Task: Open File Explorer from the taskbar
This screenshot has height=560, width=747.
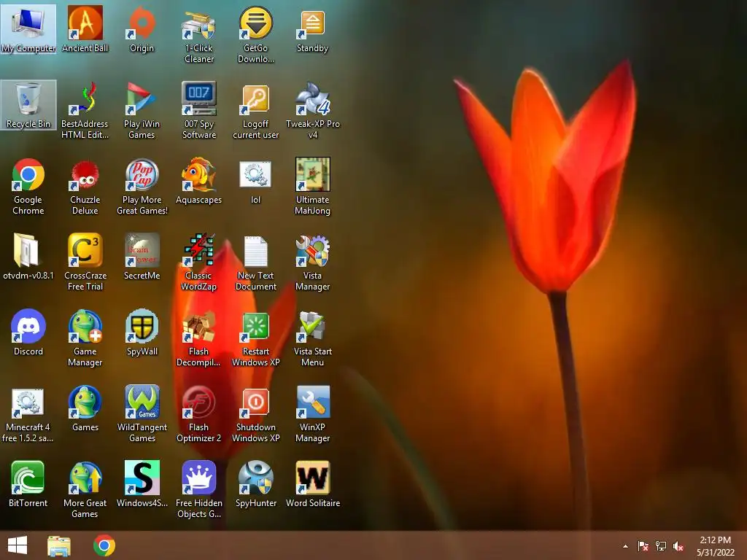Action: (59, 545)
